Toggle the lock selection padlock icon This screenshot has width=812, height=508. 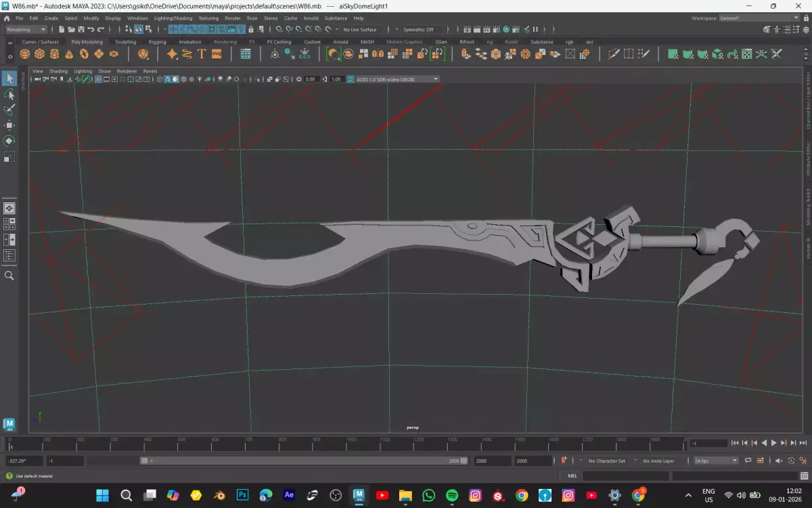pyautogui.click(x=252, y=30)
